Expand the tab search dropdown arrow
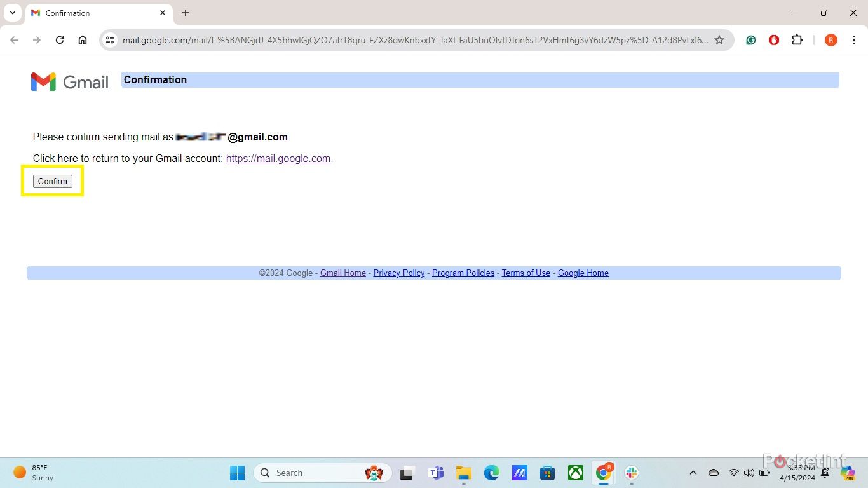 tap(12, 13)
